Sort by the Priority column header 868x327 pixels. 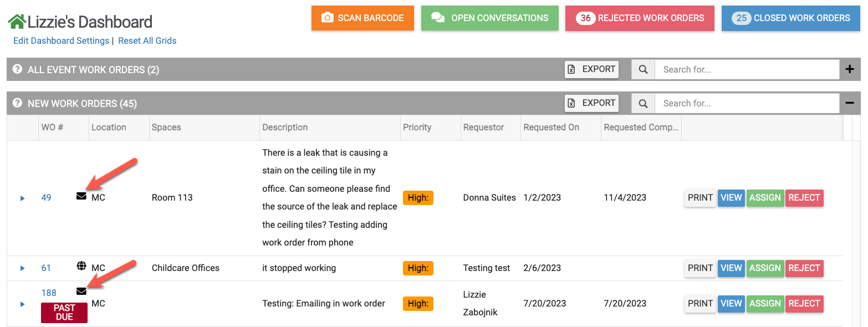(x=417, y=127)
